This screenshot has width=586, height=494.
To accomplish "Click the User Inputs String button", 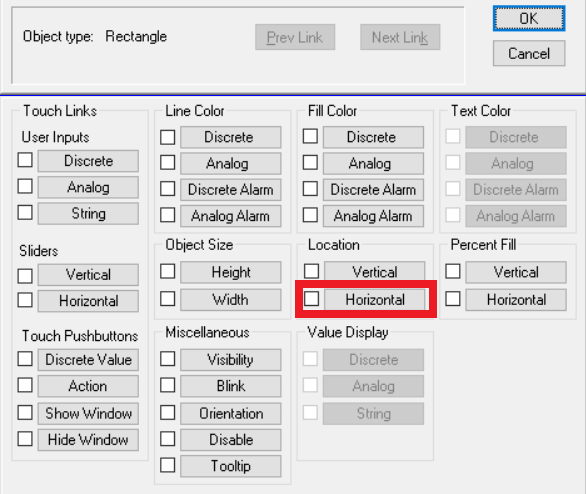I will tap(88, 213).
